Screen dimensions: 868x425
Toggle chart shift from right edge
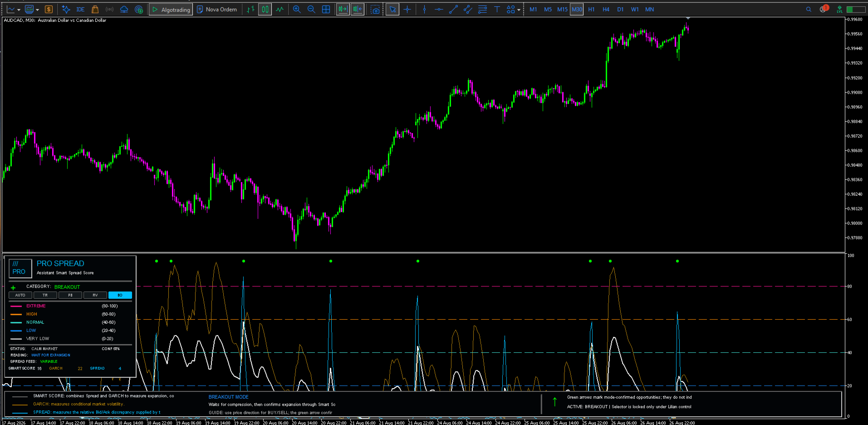(x=358, y=10)
